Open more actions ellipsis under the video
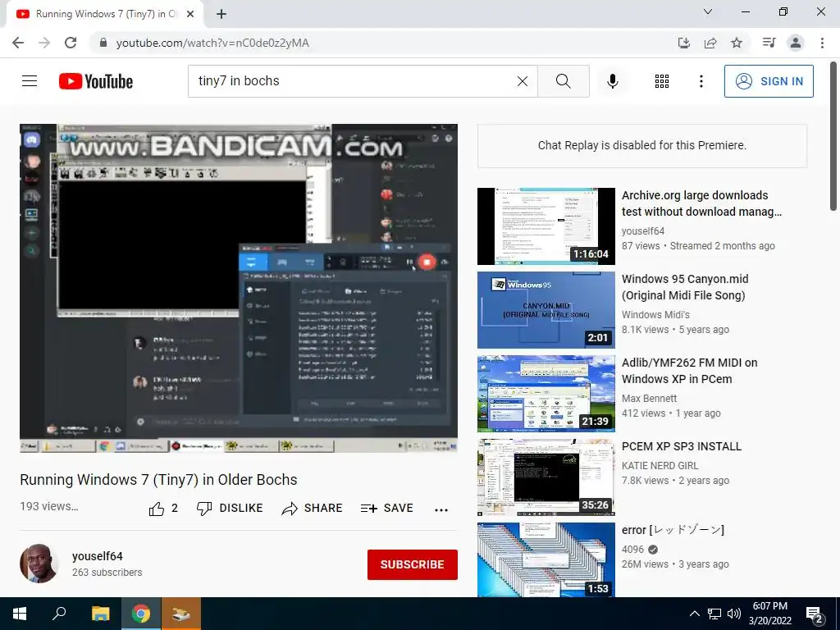This screenshot has width=840, height=630. pyautogui.click(x=441, y=510)
